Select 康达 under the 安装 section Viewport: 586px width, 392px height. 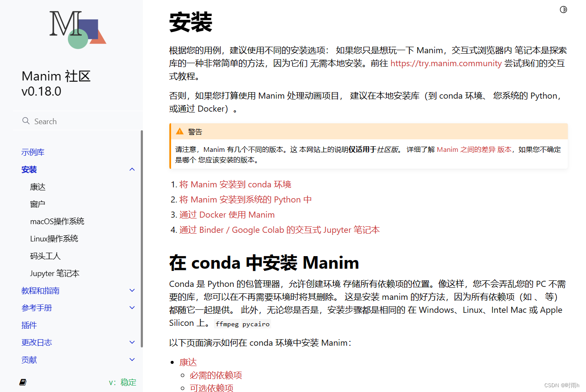click(x=38, y=186)
